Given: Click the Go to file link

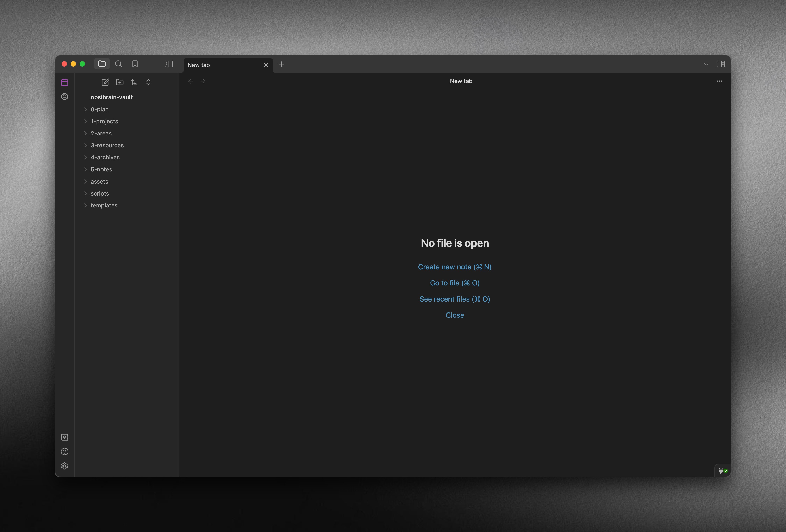Looking at the screenshot, I should [x=454, y=283].
